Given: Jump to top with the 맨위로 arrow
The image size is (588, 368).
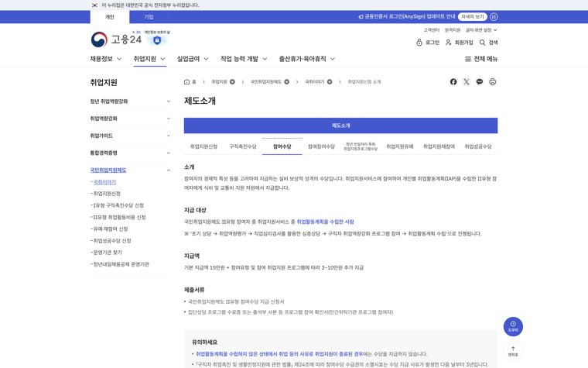Looking at the screenshot, I should [513, 352].
